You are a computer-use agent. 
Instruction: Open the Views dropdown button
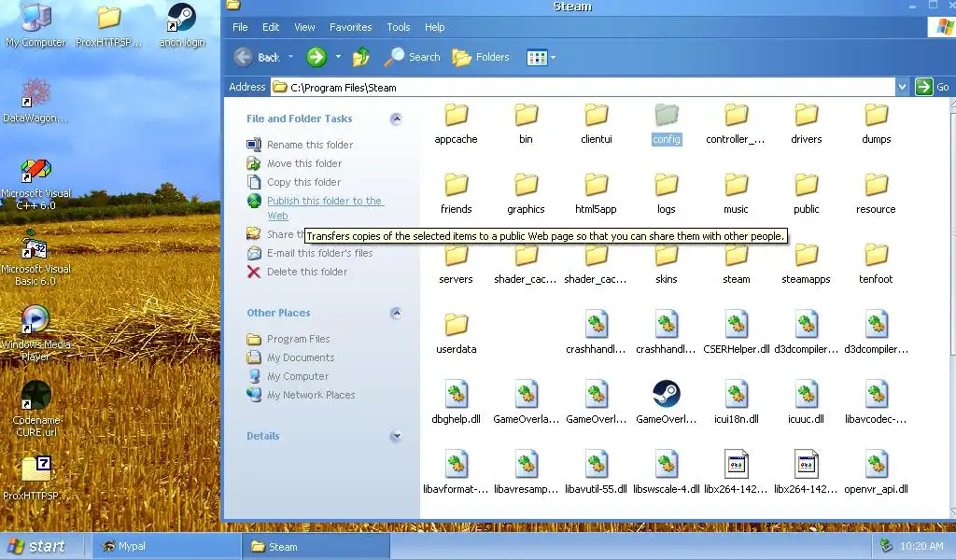tap(541, 57)
